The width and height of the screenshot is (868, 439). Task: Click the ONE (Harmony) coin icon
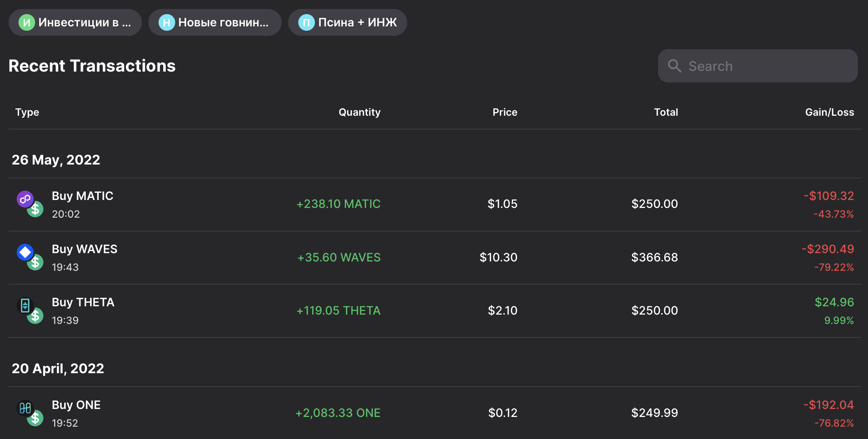coord(25,408)
